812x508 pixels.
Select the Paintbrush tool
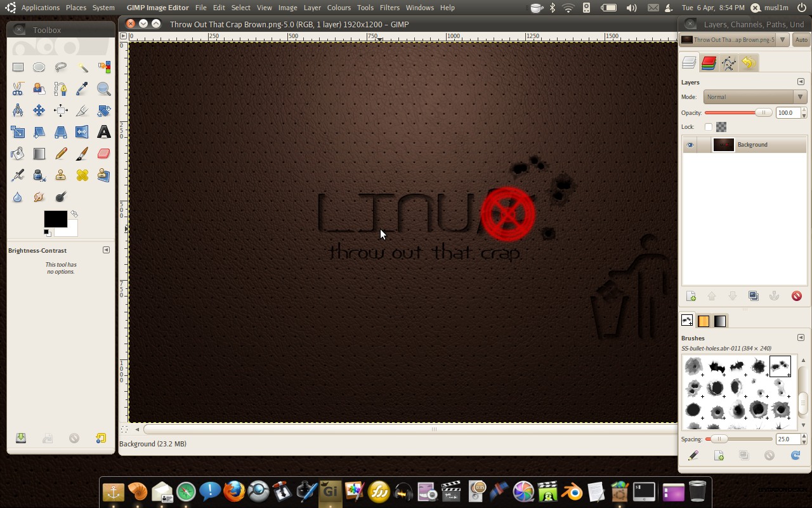click(x=82, y=154)
